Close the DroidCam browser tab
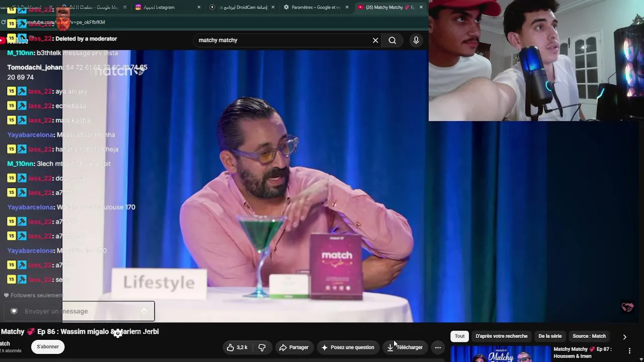Screen dimensions: 644x362 pyautogui.click(x=273, y=8)
